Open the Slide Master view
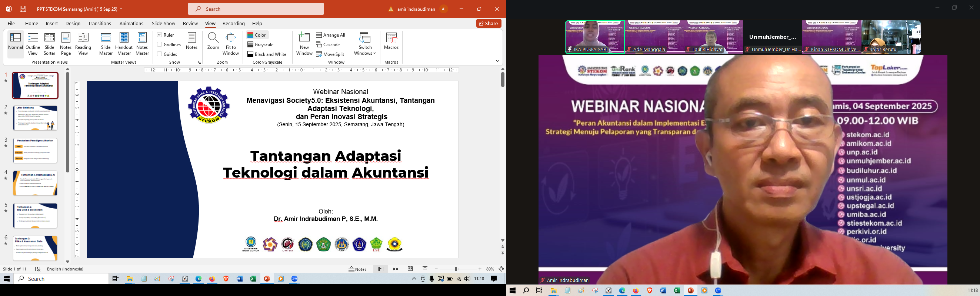Screen dimensions: 980x296 [106, 44]
